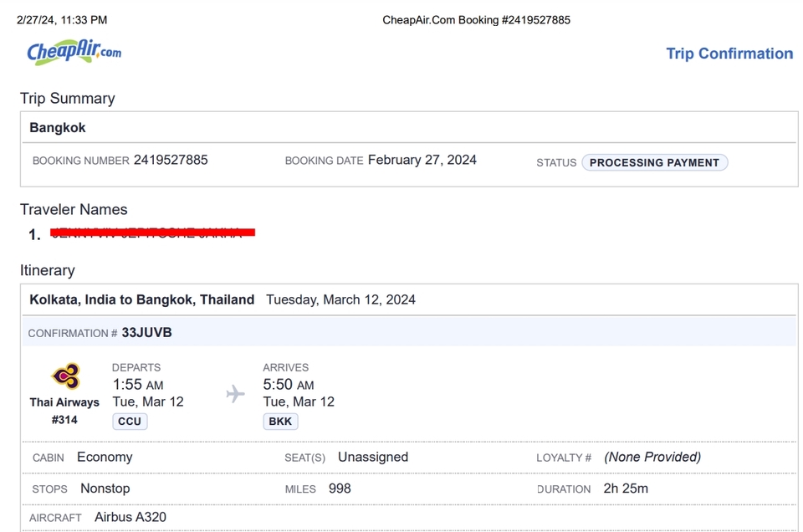The height and width of the screenshot is (532, 803).
Task: Click the booking date February 27, 2024
Action: [422, 160]
